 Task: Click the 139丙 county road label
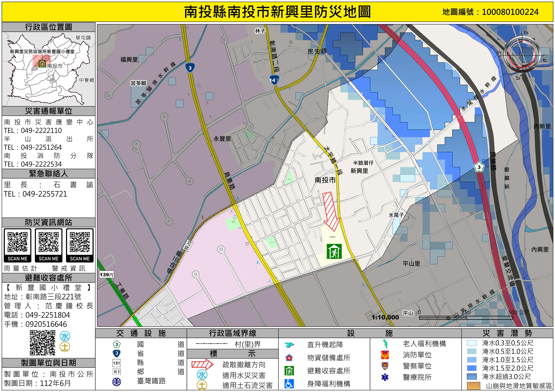[x=106, y=275]
